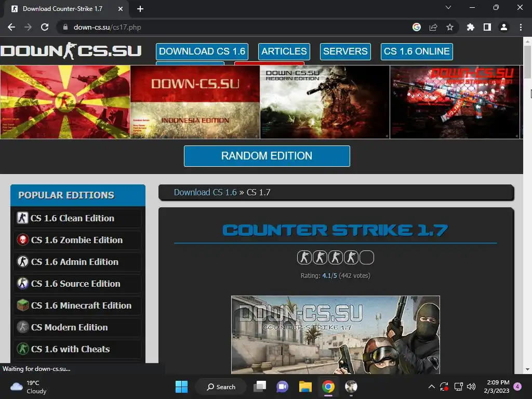Follow Download CS 1.6 breadcrumb link
Image resolution: width=532 pixels, height=399 pixels.
click(x=205, y=192)
